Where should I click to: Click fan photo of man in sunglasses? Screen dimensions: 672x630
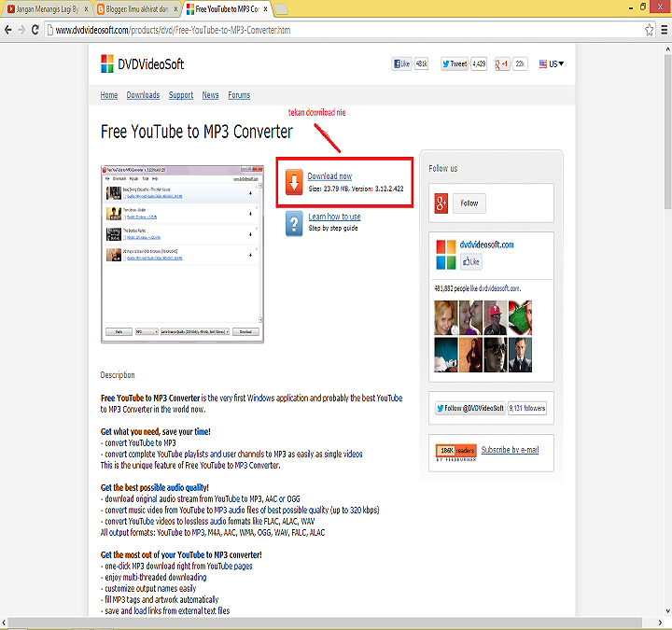[x=496, y=355]
